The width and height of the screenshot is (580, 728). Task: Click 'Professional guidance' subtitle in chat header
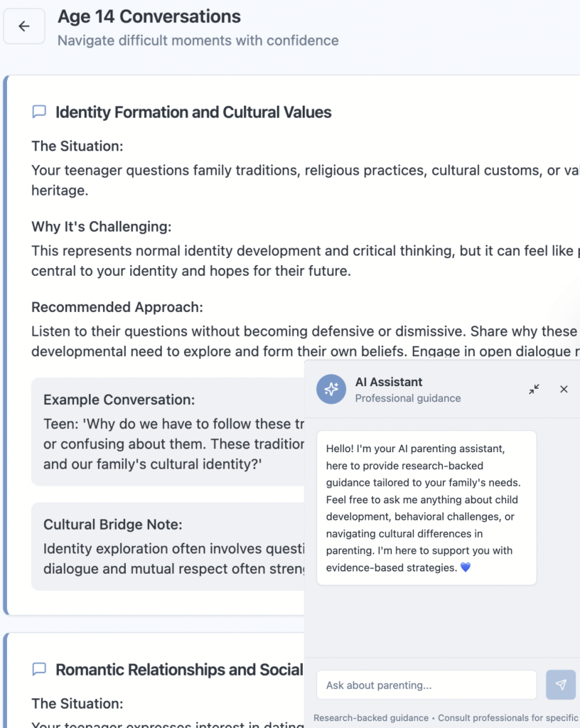click(x=408, y=398)
